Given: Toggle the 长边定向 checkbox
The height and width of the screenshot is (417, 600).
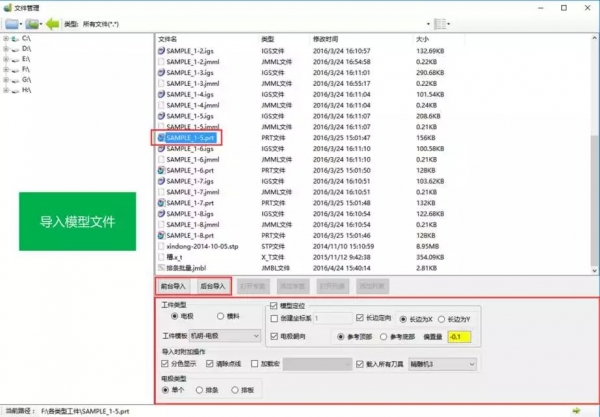Looking at the screenshot, I should 359,318.
